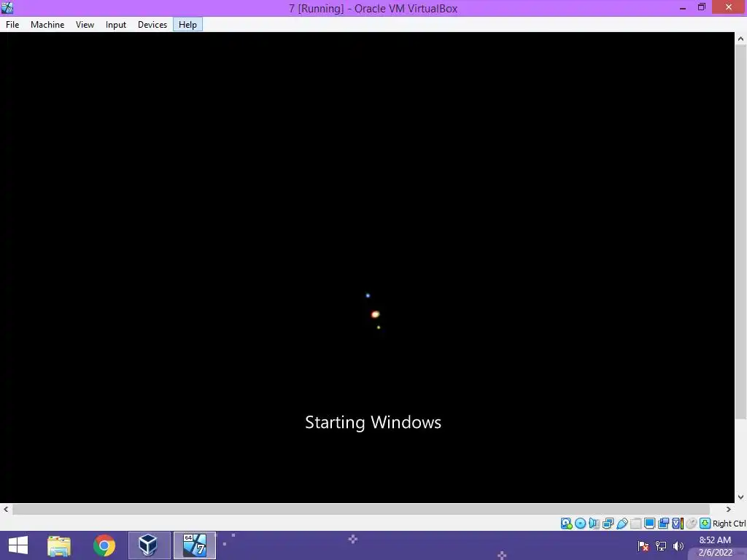Viewport: 747px width, 560px height.
Task: Open the Help menu
Action: (x=187, y=25)
